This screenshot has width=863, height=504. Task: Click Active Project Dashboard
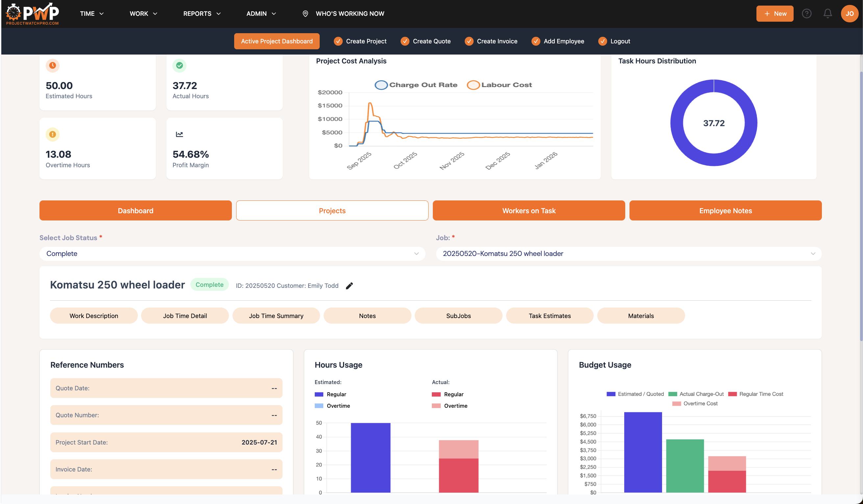tap(276, 41)
